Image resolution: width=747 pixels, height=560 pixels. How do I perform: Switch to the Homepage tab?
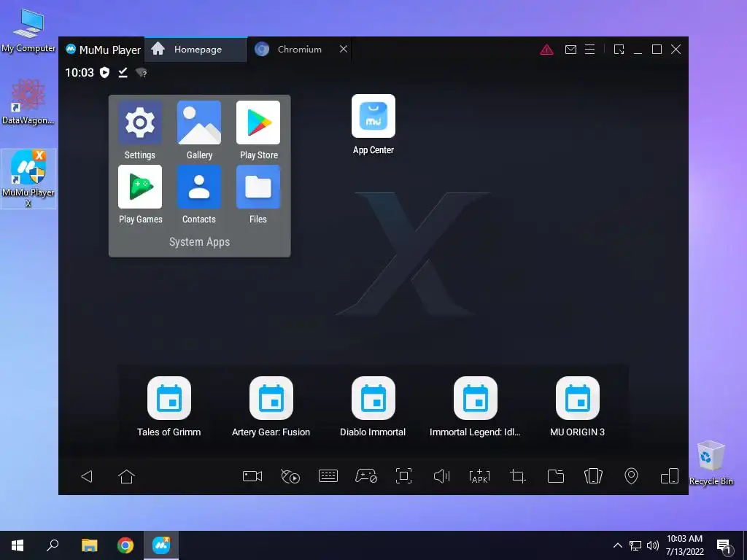(196, 50)
